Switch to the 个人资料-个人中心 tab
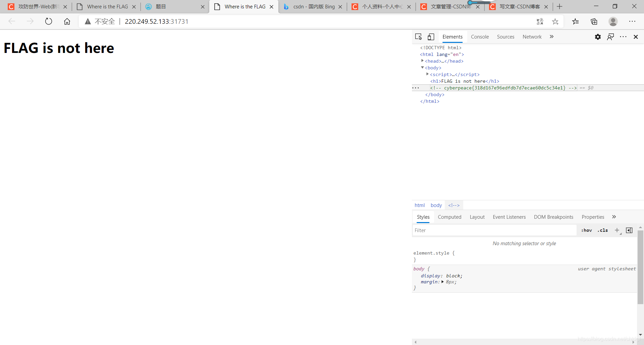This screenshot has height=345, width=644. click(x=381, y=7)
